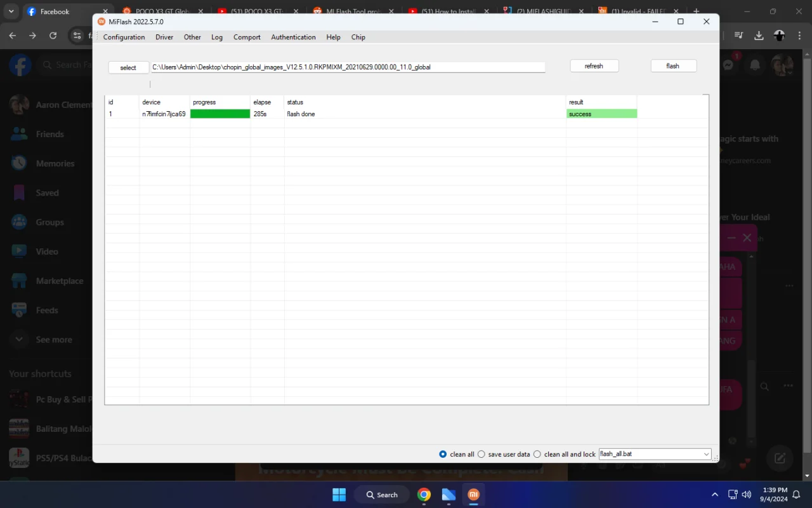Click the ROM folder path input field
Screen dimensions: 812x508
tap(348, 67)
